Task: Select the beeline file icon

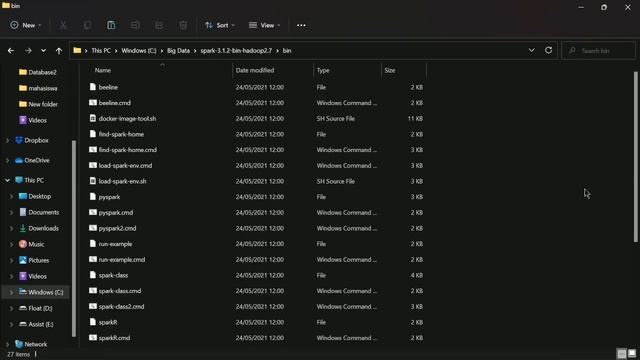Action: coord(93,87)
